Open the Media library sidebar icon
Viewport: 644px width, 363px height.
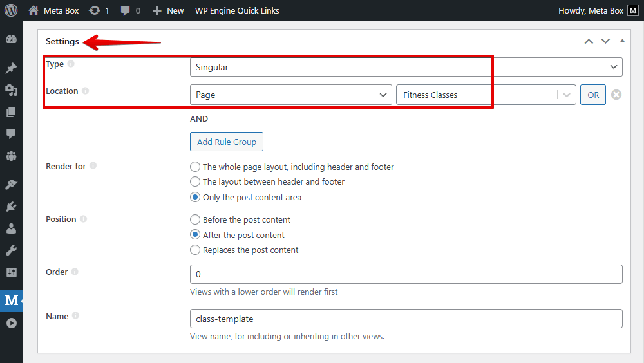pos(11,90)
